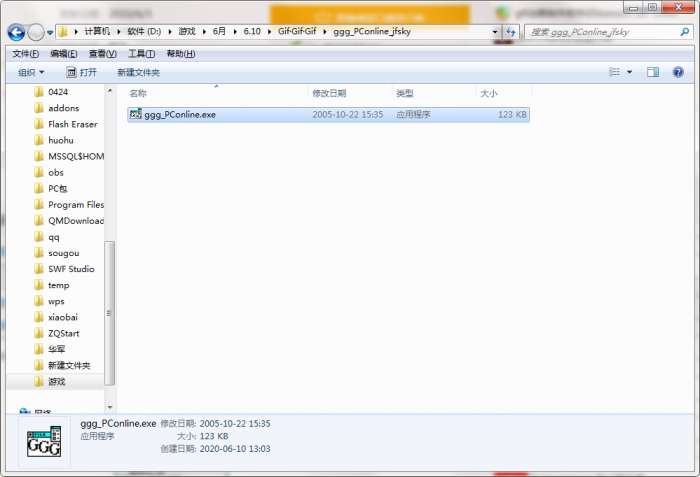This screenshot has width=700, height=477.
Task: Click the qq folder icon in tree
Action: tap(39, 237)
